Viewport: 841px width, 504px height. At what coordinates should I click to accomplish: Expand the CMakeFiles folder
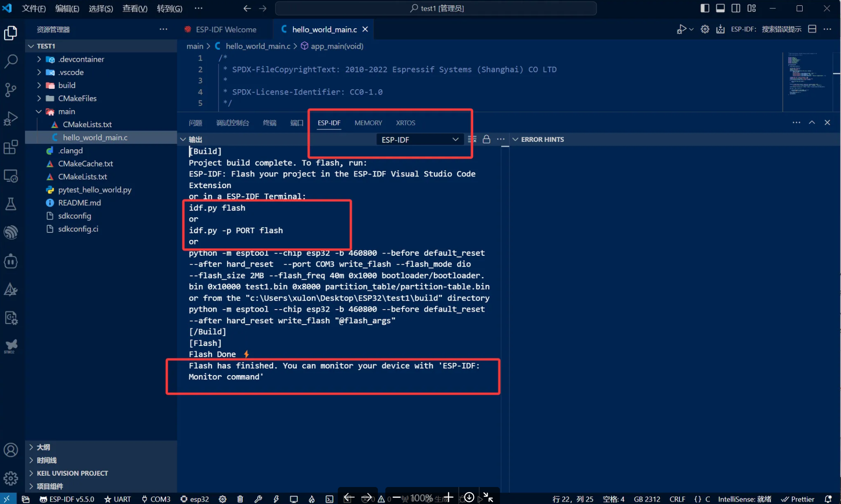[39, 98]
